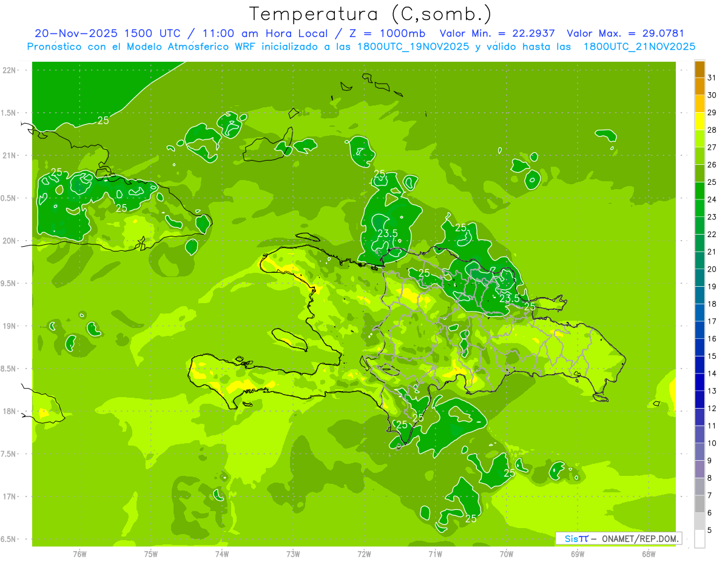
Task: Click the colorbar label "17"
Action: (712, 321)
